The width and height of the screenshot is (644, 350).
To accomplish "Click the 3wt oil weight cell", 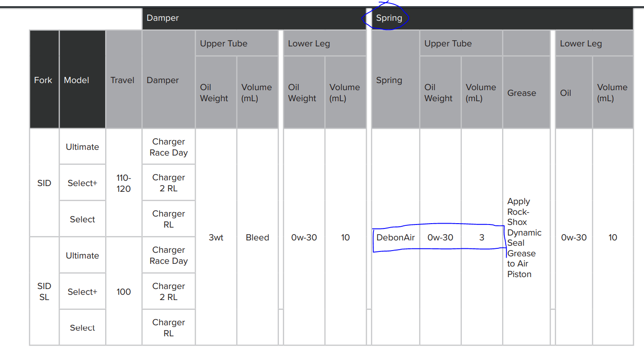I will click(216, 237).
